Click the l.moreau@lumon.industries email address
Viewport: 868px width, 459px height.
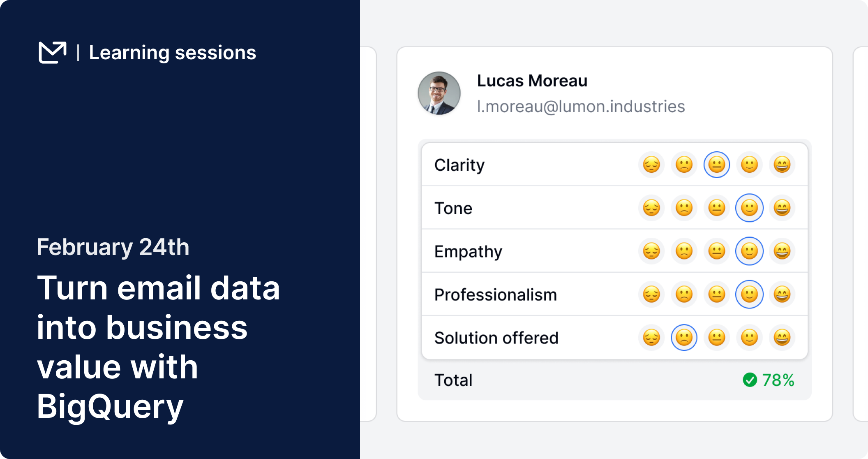580,107
